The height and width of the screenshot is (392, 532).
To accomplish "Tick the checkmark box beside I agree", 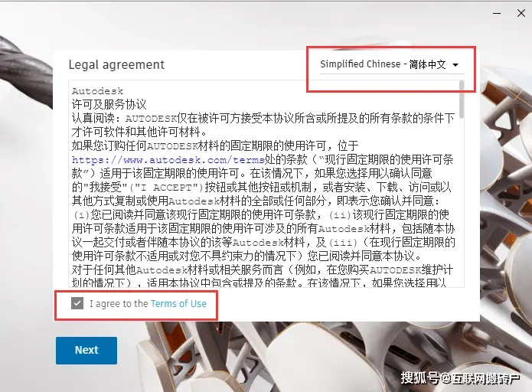I will click(x=77, y=303).
